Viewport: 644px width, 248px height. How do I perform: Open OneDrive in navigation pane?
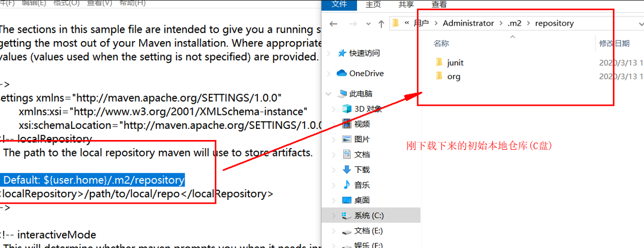(366, 73)
